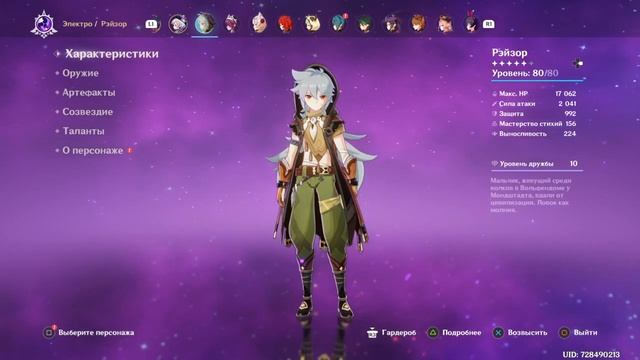Click the Макс. HP 17 062 stat row
This screenshot has height=360, width=640.
pyautogui.click(x=534, y=93)
